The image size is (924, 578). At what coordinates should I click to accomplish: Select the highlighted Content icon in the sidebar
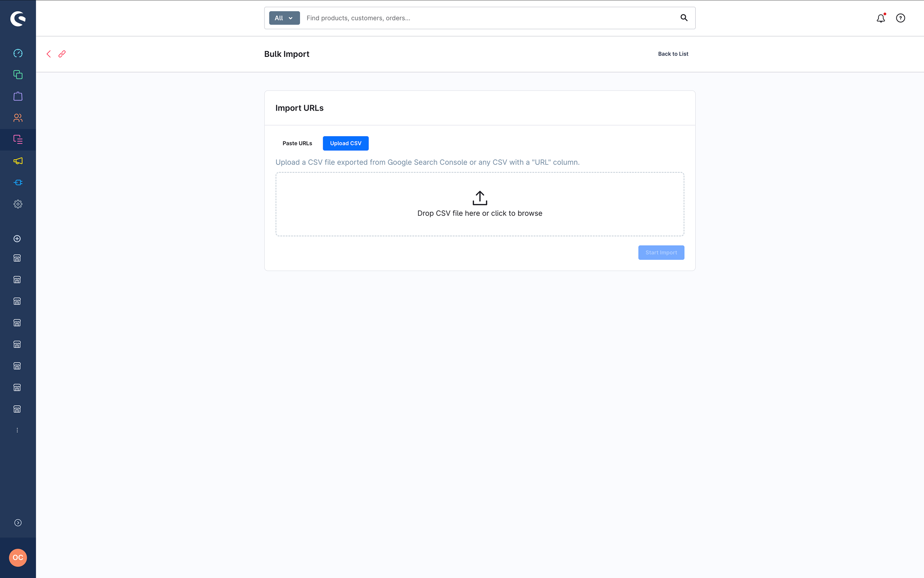tap(18, 139)
